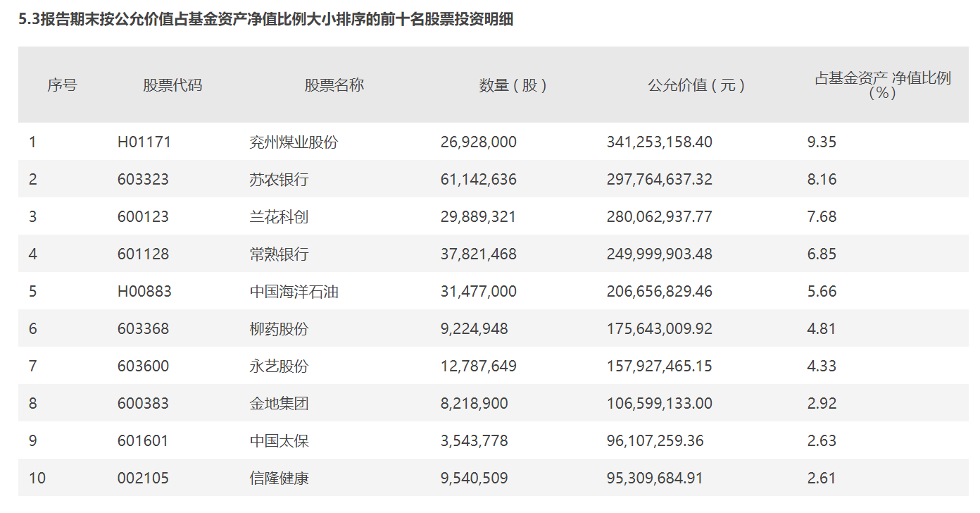Select stock code 600123
The height and width of the screenshot is (513, 980).
pos(143,217)
